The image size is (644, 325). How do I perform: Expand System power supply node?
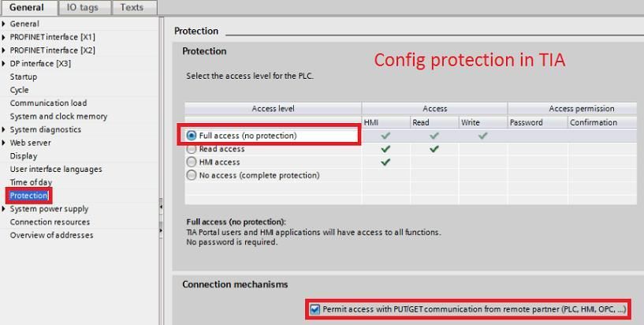[5, 209]
